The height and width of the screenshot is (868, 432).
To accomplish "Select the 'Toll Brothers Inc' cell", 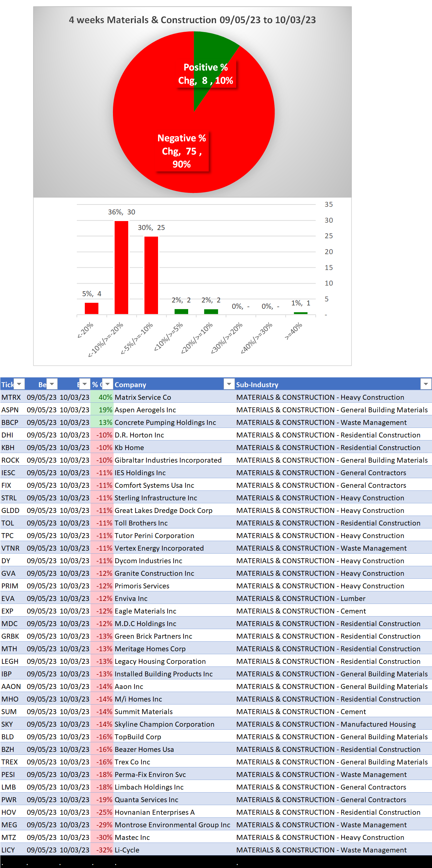I will (174, 523).
